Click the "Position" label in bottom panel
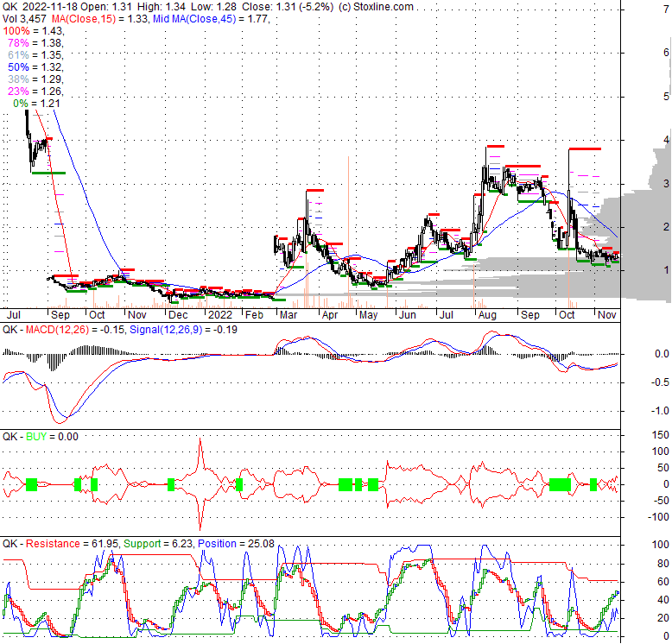Image resolution: width=672 pixels, height=644 pixels. click(217, 543)
